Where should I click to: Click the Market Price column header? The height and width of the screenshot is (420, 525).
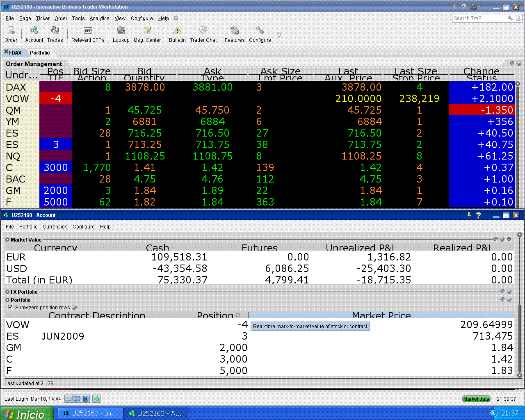pyautogui.click(x=381, y=315)
